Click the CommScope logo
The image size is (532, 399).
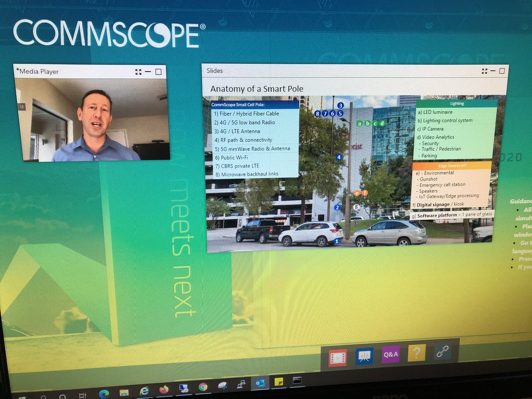pos(109,33)
